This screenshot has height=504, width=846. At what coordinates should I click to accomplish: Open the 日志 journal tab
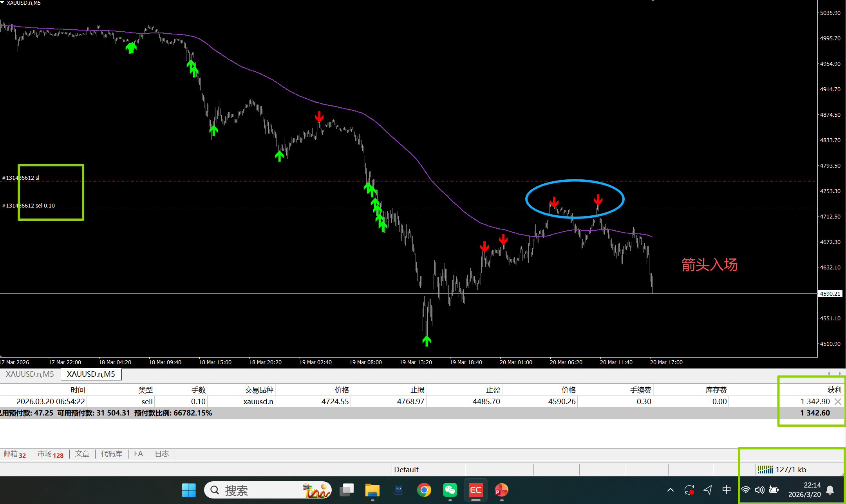pos(162,454)
